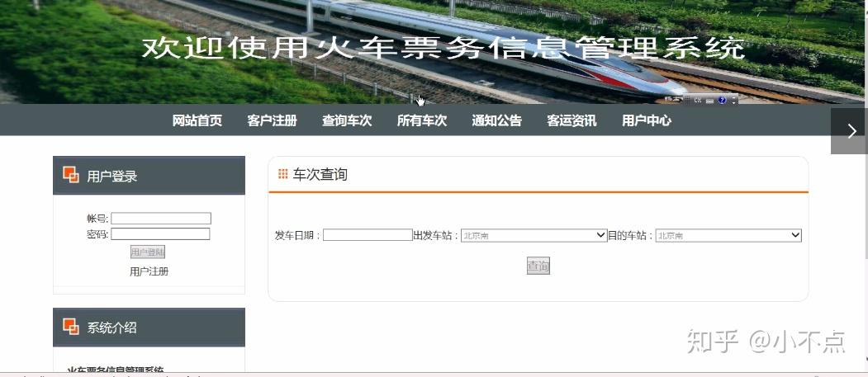Screen dimensions: 868x377
Task: Follow the 用户注册 link below login
Action: pyautogui.click(x=149, y=271)
